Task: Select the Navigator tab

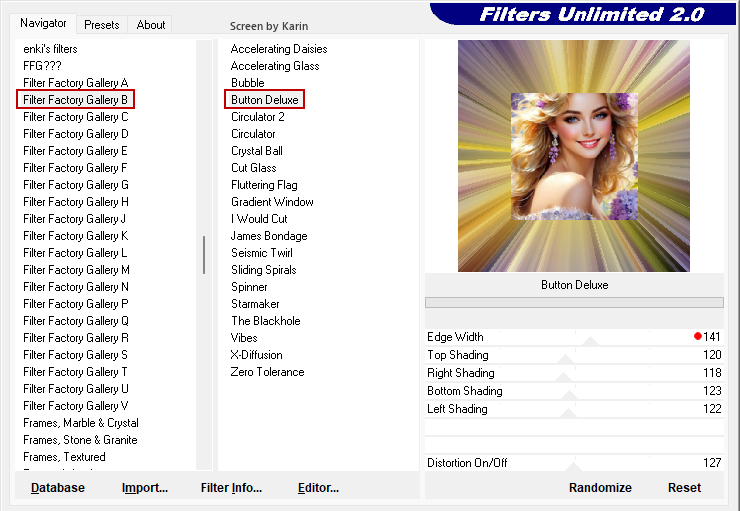Action: (x=44, y=23)
